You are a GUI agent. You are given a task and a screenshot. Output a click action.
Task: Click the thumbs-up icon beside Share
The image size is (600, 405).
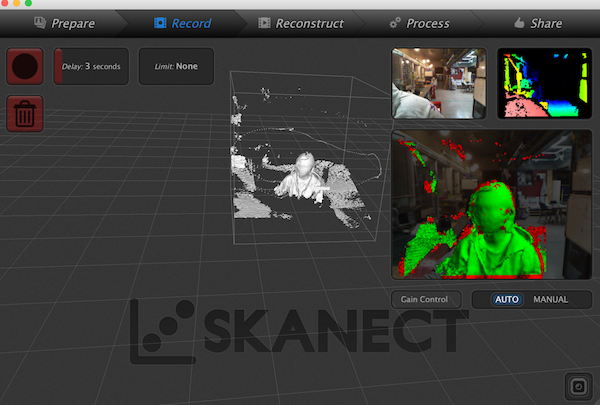coord(519,23)
